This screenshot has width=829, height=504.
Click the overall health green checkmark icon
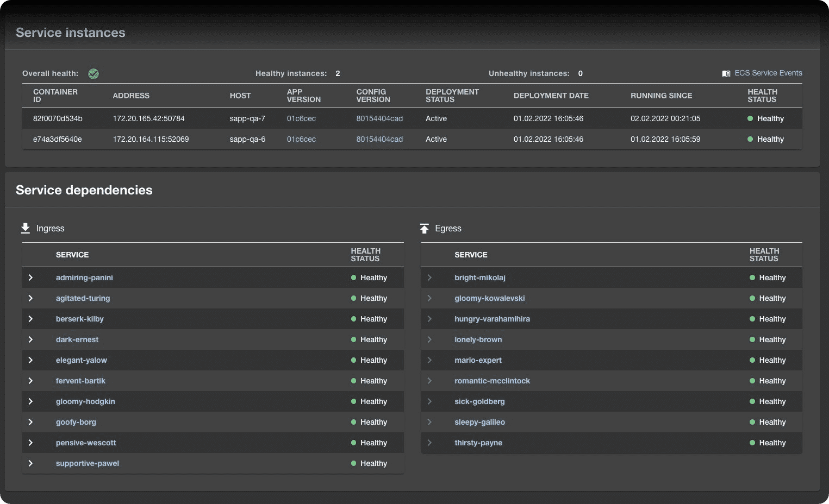pyautogui.click(x=94, y=74)
